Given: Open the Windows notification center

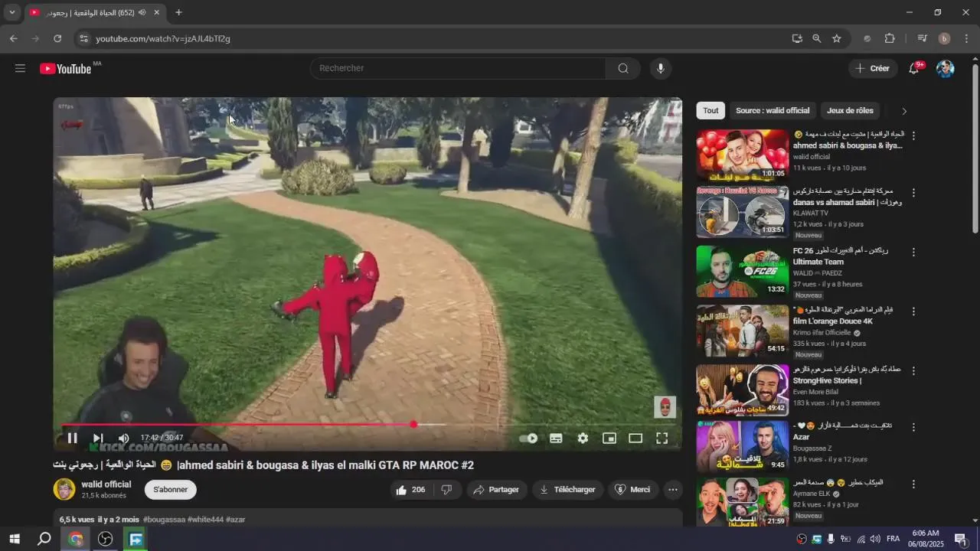Looking at the screenshot, I should (x=960, y=539).
